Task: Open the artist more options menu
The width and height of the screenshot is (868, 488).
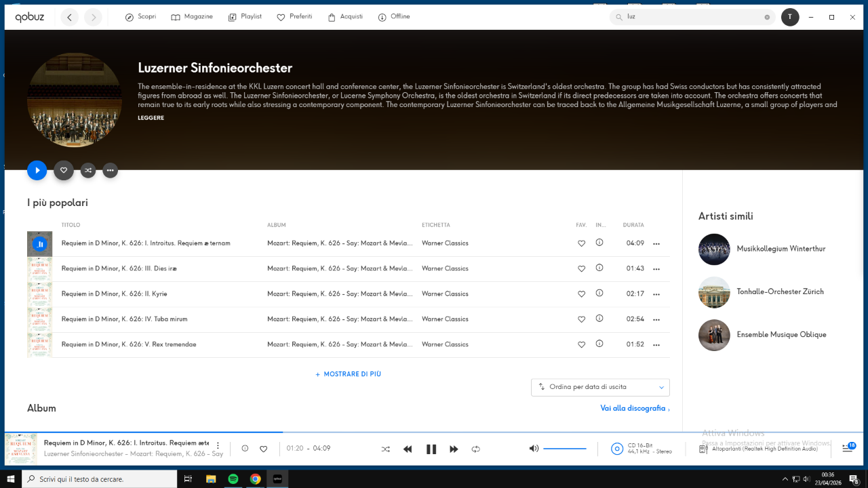Action: (110, 171)
